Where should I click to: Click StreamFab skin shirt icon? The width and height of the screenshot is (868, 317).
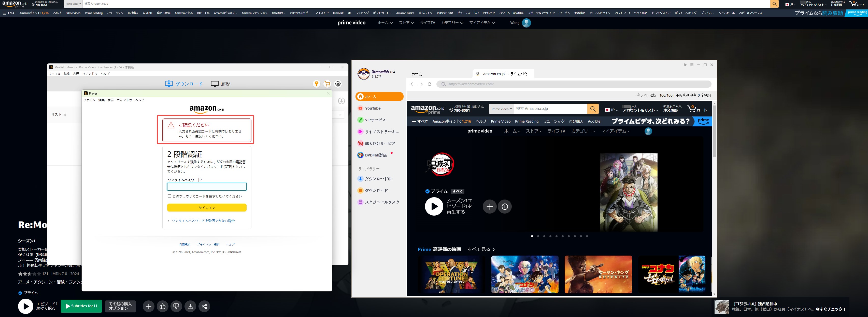pyautogui.click(x=685, y=65)
